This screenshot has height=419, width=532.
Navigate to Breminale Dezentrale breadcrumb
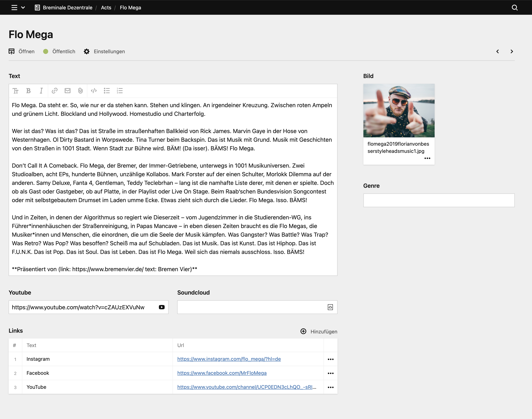[x=67, y=8]
